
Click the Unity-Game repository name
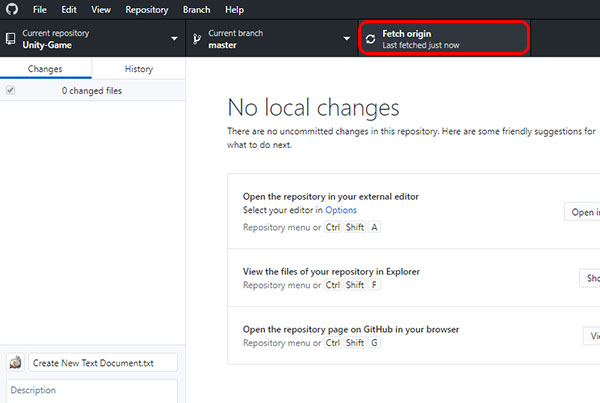tap(47, 45)
